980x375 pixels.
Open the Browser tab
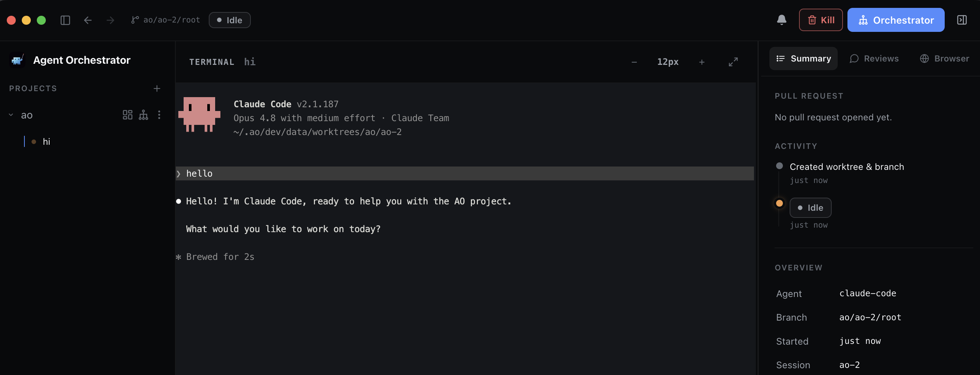pyautogui.click(x=944, y=58)
